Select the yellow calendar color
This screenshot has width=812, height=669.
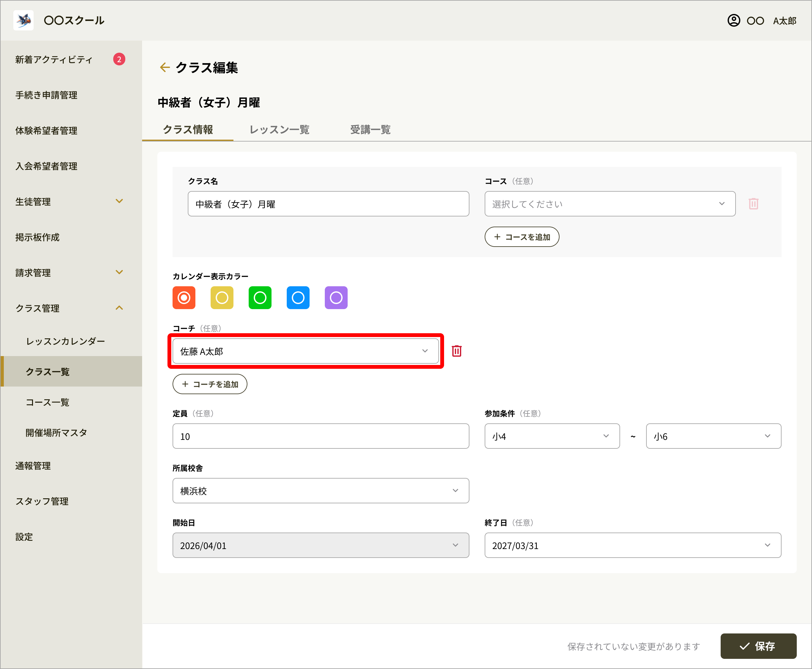[x=222, y=298]
